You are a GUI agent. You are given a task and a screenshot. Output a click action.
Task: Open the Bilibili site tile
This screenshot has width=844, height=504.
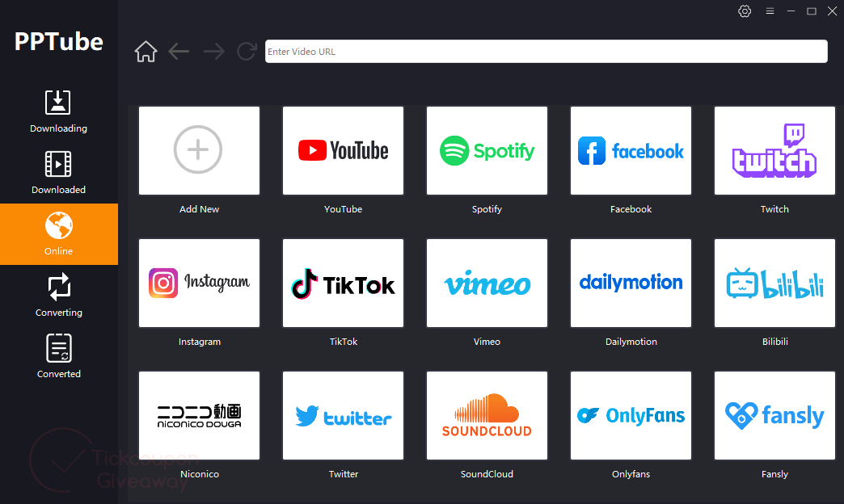coord(774,283)
